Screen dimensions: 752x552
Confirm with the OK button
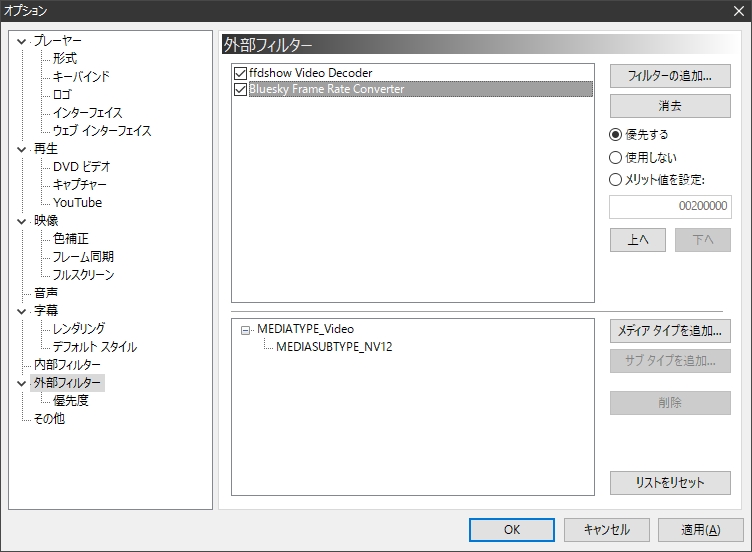click(x=512, y=530)
